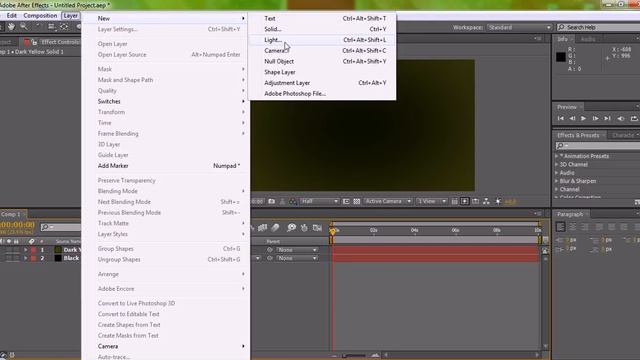Viewport: 640px width, 360px height.
Task: Toggle loop option in Preview panel
Action: 634,118
